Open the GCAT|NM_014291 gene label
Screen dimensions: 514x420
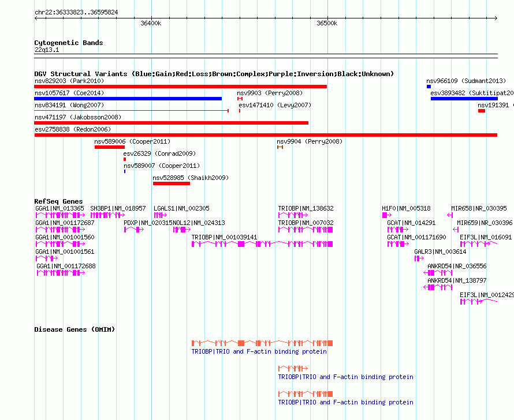click(x=411, y=223)
